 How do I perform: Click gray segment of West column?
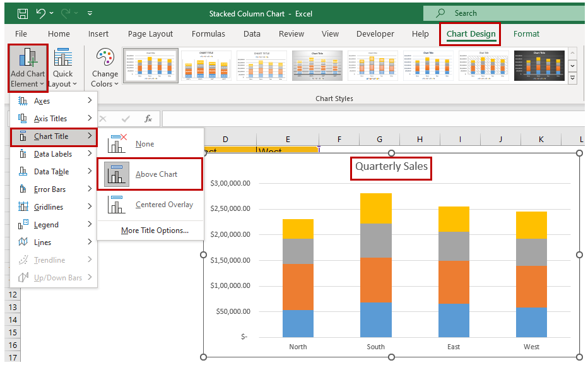(531, 253)
